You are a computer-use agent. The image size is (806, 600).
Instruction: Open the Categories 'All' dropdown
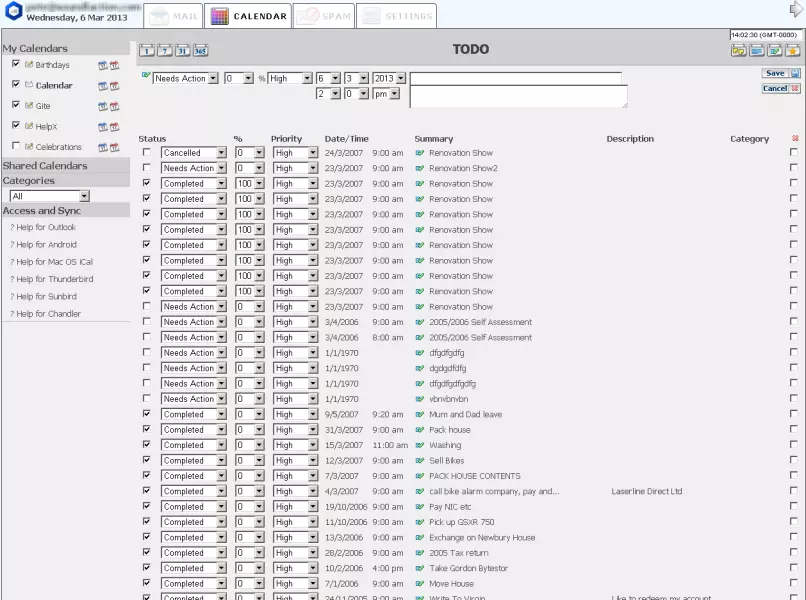pos(84,196)
